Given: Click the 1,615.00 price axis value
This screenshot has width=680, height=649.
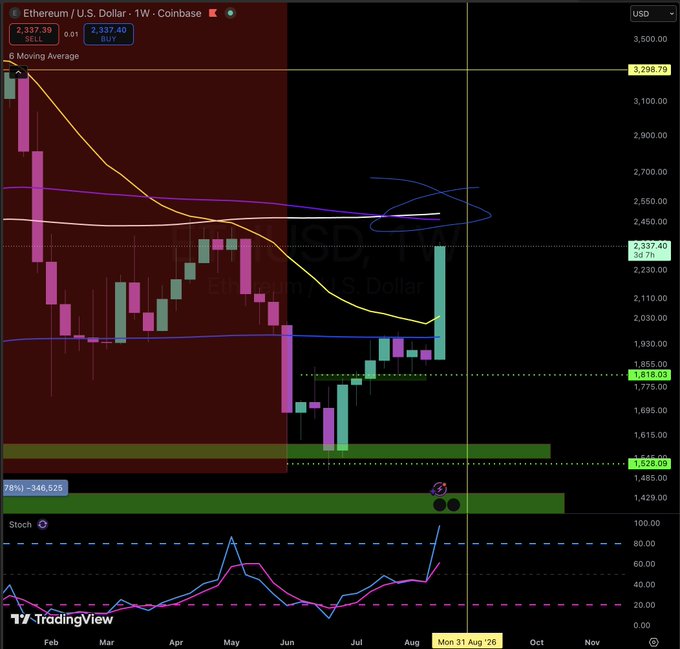Looking at the screenshot, I should (650, 435).
